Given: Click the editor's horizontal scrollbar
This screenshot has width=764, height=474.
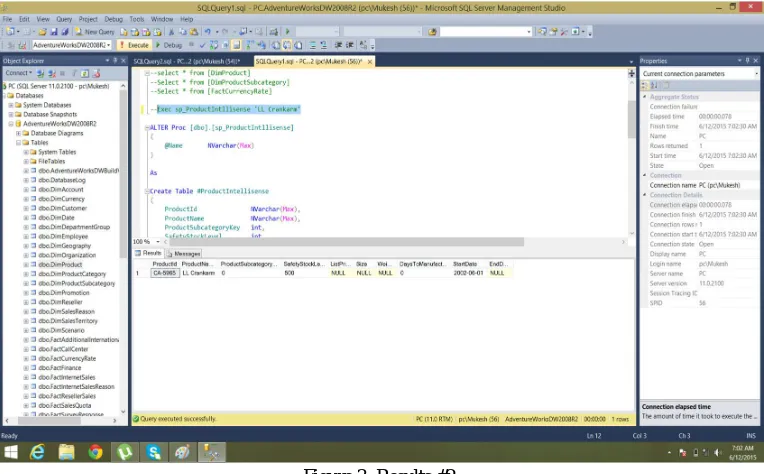Looking at the screenshot, I should pos(344,242).
